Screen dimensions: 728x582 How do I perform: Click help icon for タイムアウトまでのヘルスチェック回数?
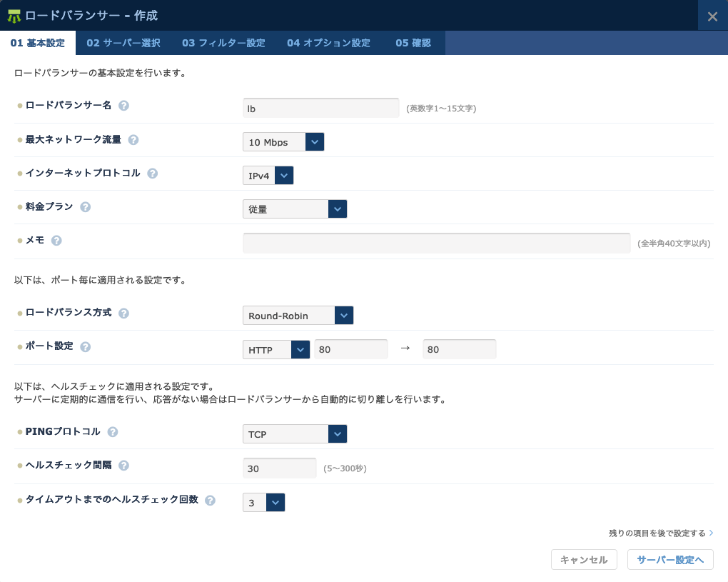coord(210,501)
